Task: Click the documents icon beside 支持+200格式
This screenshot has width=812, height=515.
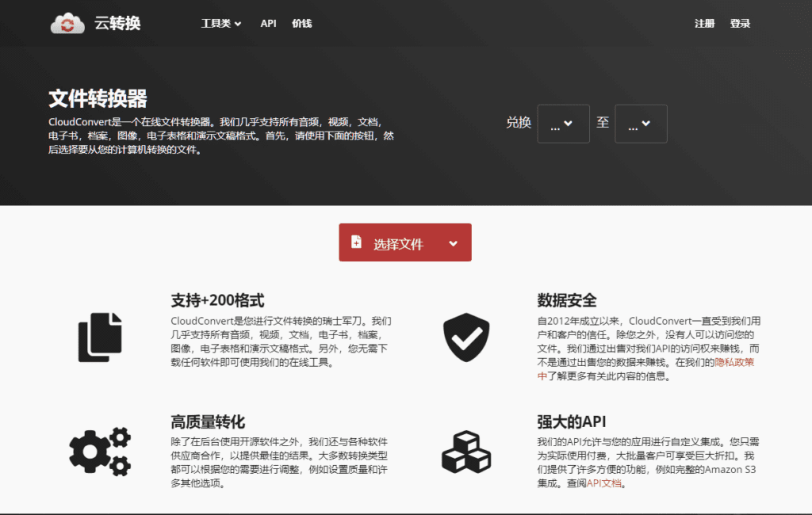Action: (99, 339)
